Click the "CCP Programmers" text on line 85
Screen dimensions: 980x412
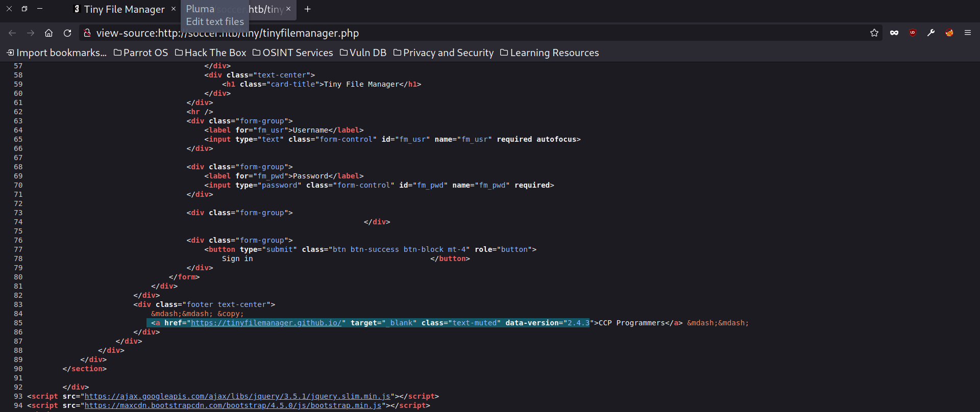coord(632,323)
